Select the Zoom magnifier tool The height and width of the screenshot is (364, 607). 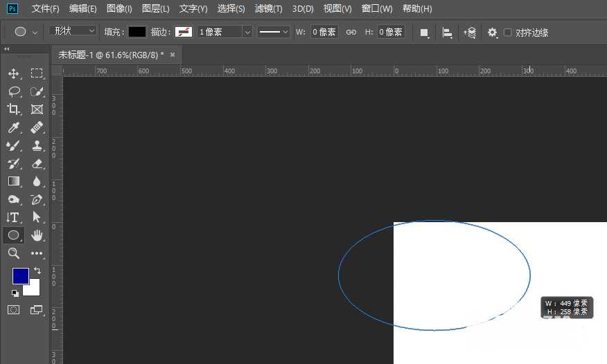(13, 253)
